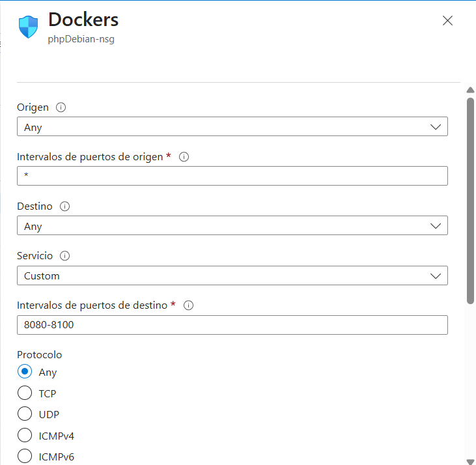Screen dimensions: 476x465
Task: Click the vertical scrollbar thumb
Action: (470, 199)
